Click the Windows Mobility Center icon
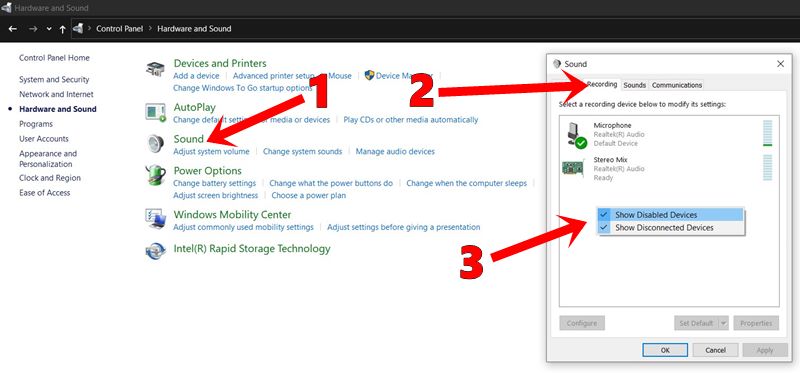 156,219
